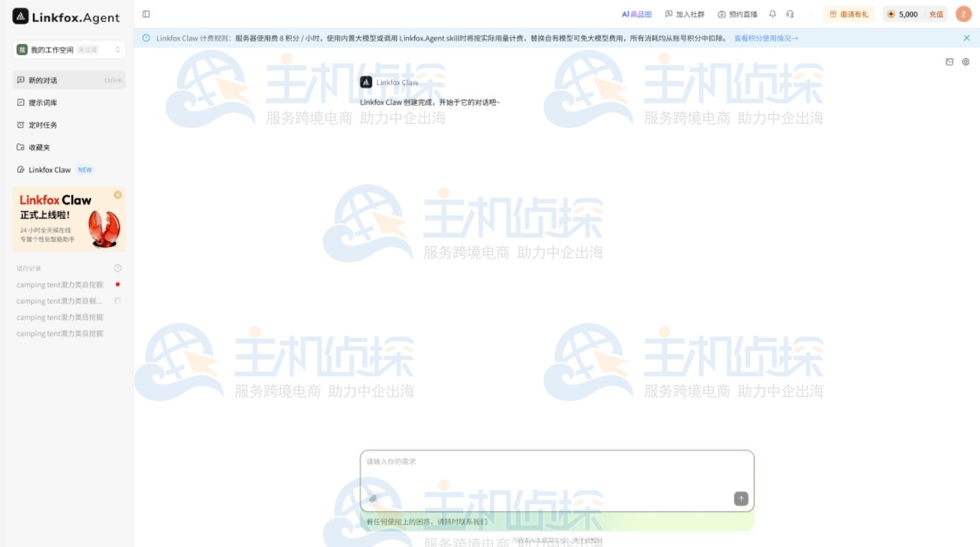Screen dimensions: 980x547
Task: Click the Linkfox Claw chat avatar
Action: point(366,82)
